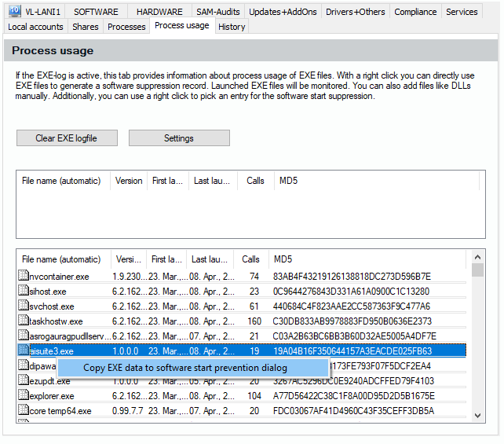Open the Settings button

(179, 138)
